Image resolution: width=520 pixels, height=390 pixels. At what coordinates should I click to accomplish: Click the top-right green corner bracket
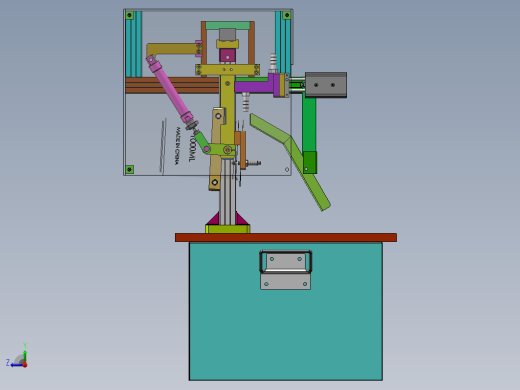click(x=287, y=15)
